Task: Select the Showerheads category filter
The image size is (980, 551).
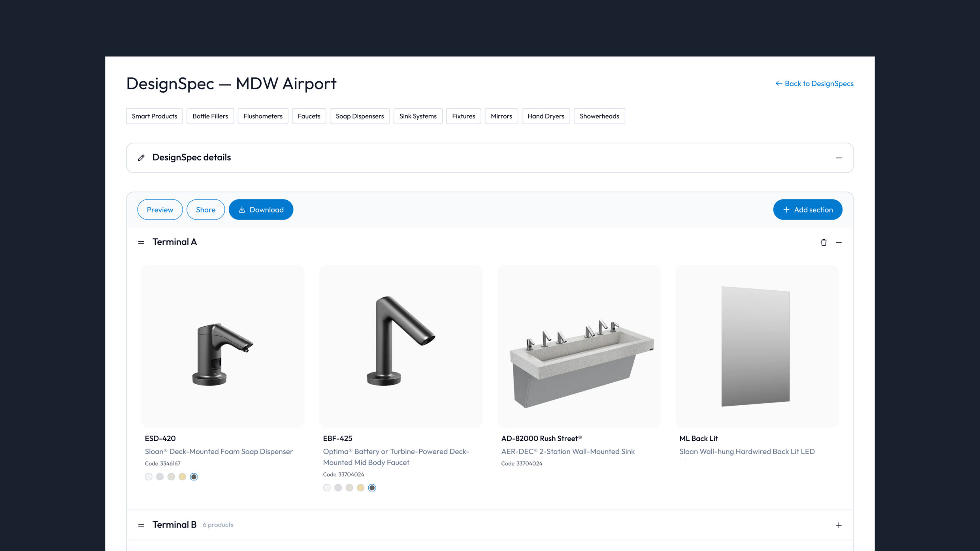Action: tap(599, 116)
